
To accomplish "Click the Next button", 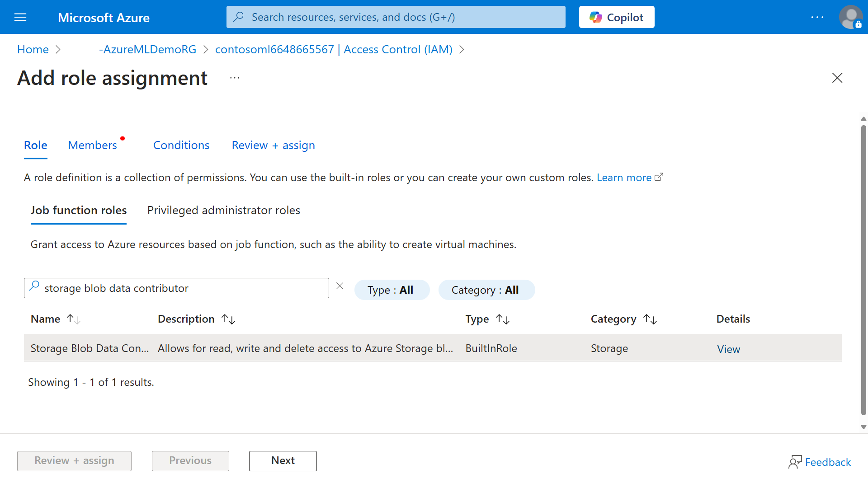I will (283, 461).
